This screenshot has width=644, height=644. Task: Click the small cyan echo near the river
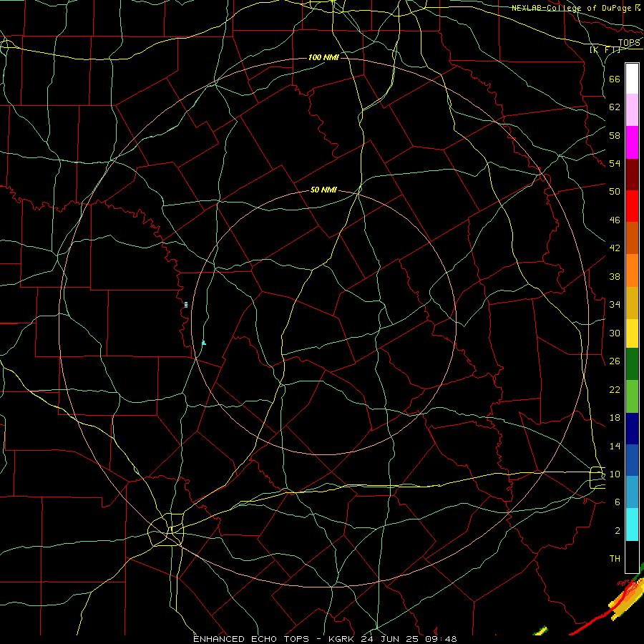[x=186, y=304]
